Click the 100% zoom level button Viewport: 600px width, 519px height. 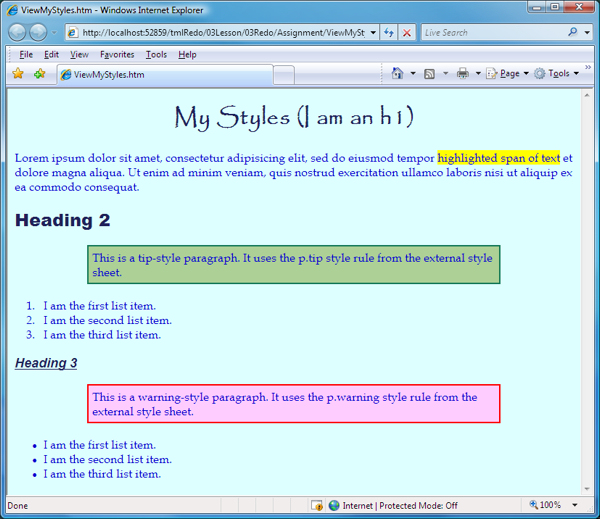pyautogui.click(x=545, y=505)
